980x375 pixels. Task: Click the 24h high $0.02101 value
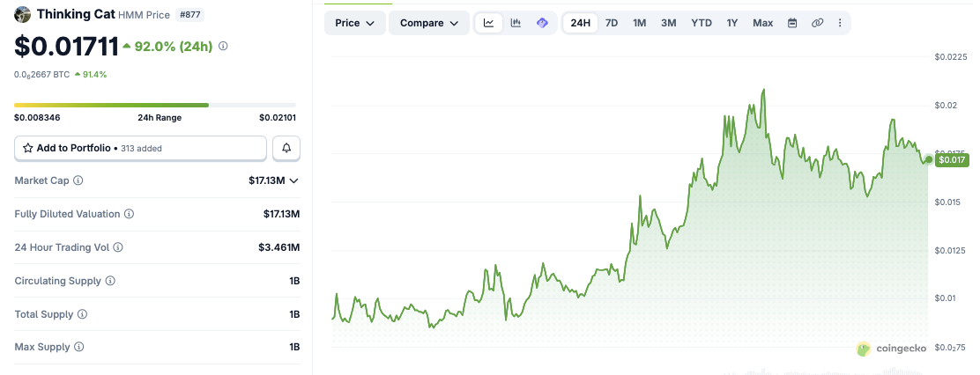tap(278, 117)
